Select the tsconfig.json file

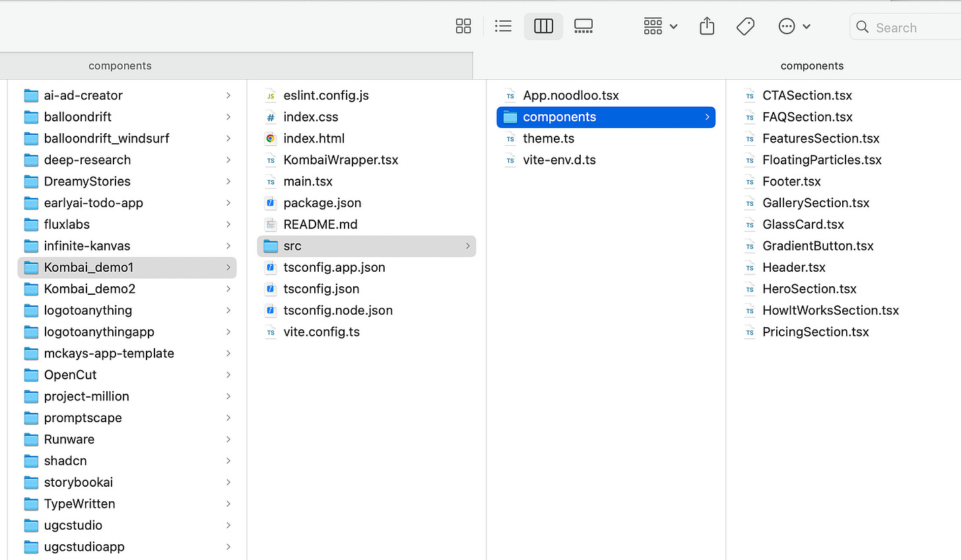tap(366, 289)
